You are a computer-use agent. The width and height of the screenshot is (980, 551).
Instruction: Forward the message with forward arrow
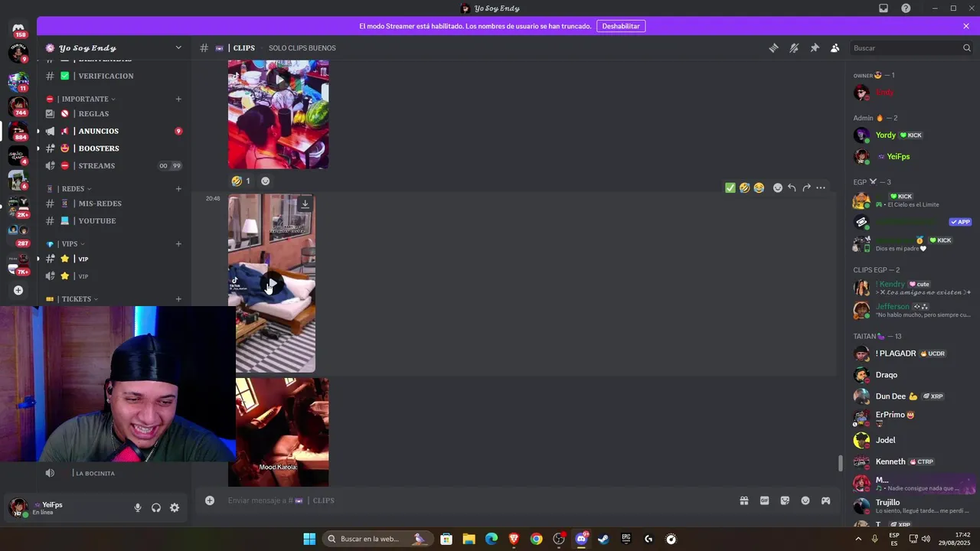click(x=806, y=187)
